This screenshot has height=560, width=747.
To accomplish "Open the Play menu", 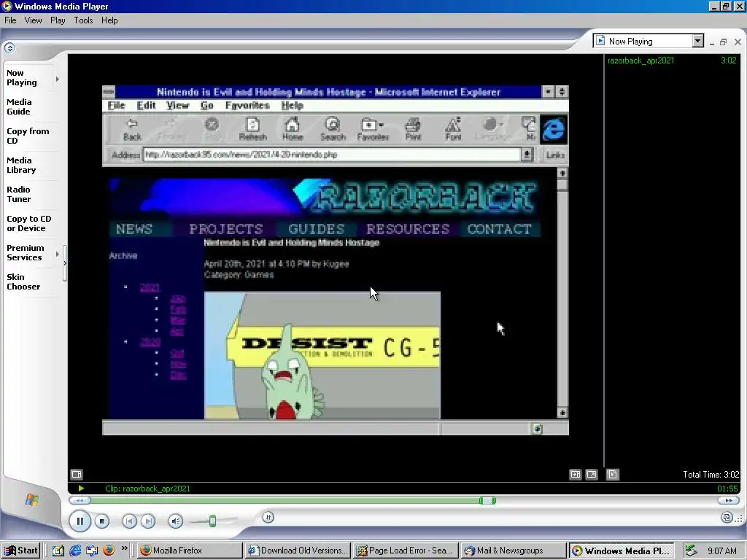I will [58, 20].
